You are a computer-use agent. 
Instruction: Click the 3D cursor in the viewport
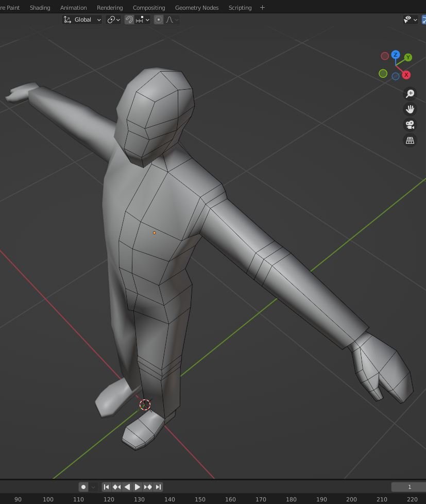[145, 405]
